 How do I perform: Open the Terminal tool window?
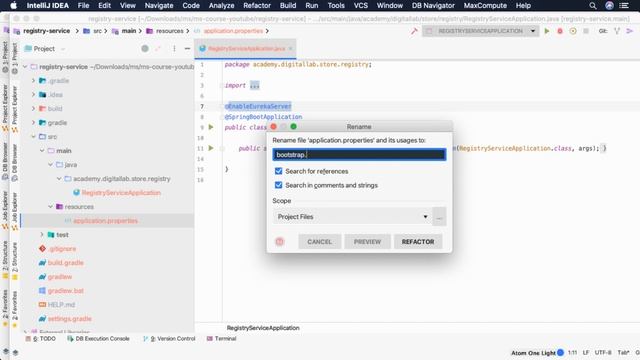pos(222,338)
